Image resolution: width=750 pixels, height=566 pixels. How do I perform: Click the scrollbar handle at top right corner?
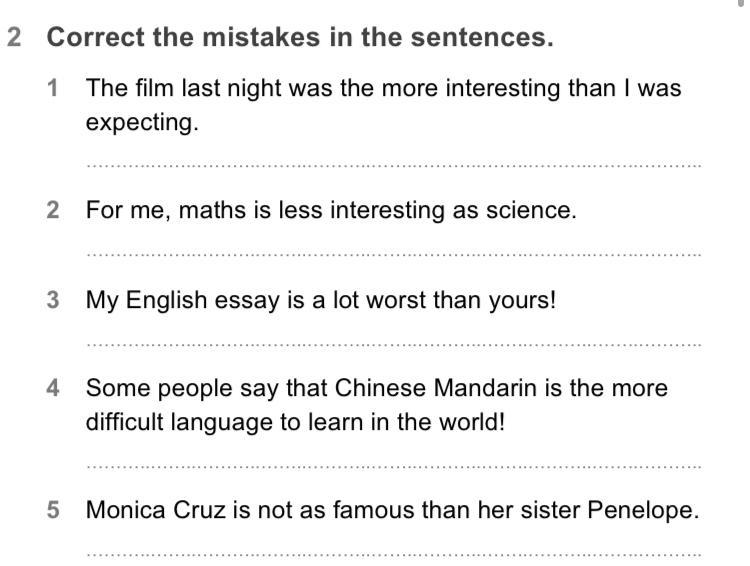point(741,3)
